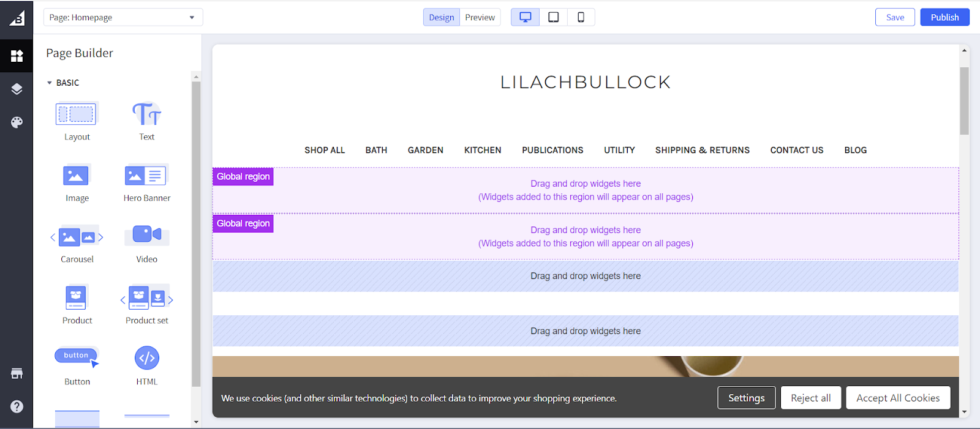Open KITCHEN menu item
The height and width of the screenshot is (429, 980).
(x=483, y=150)
